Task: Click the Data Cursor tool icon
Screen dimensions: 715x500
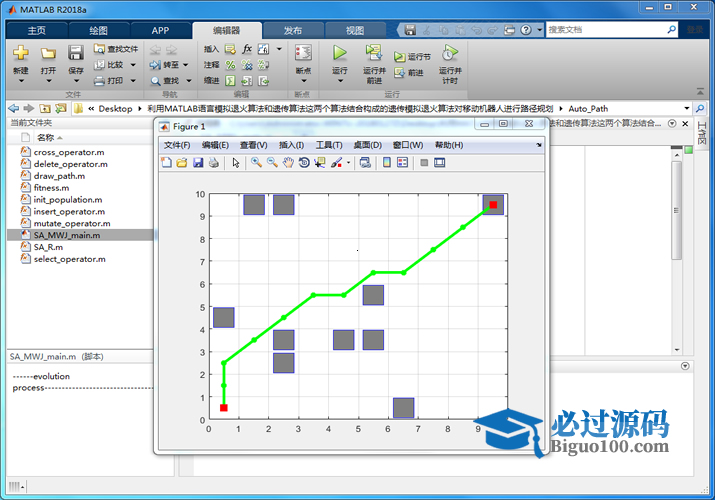Action: pos(320,163)
